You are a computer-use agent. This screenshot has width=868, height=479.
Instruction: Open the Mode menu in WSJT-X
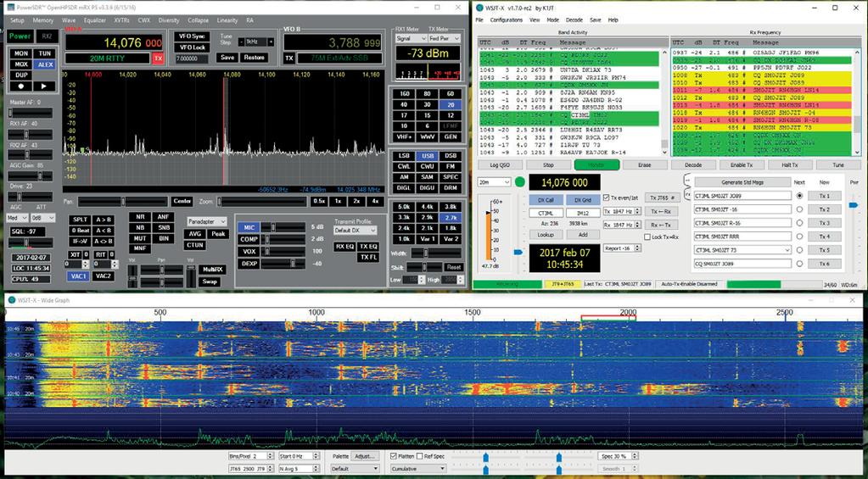[x=552, y=19]
